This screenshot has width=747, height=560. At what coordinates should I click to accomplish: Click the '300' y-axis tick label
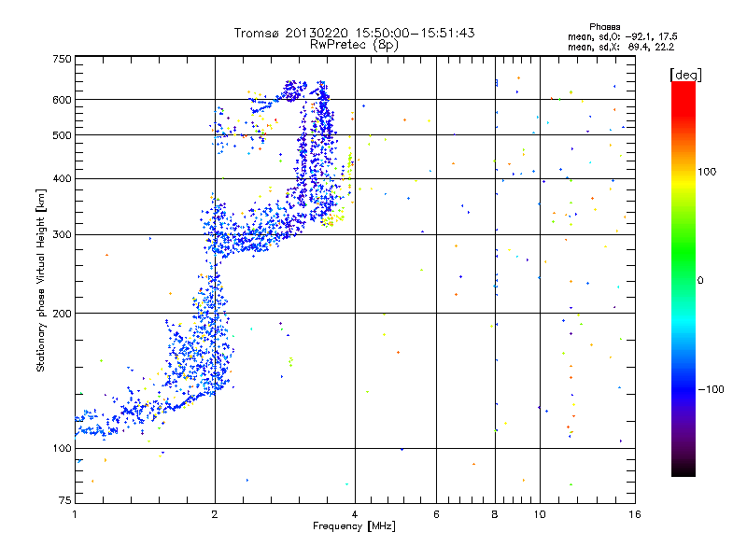point(62,234)
